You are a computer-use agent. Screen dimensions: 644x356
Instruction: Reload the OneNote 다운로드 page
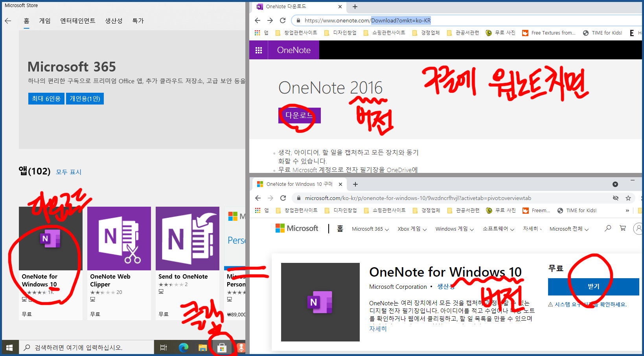283,20
